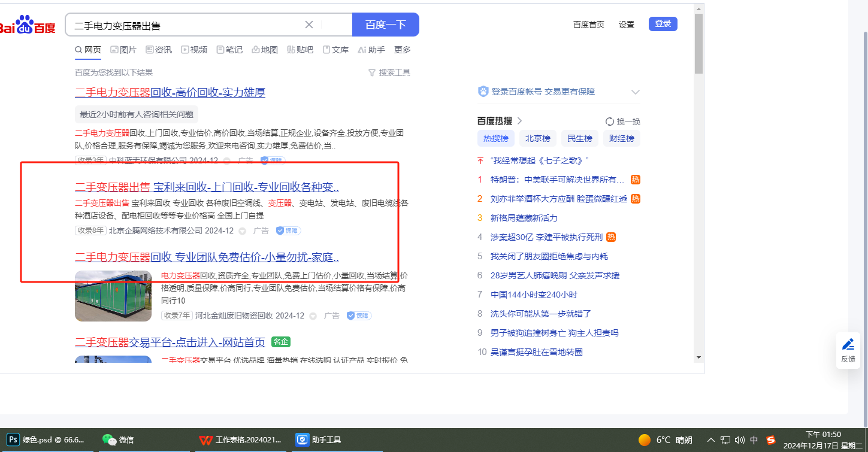The image size is (868, 452).
Task: Switch to the 视频 tab
Action: click(x=194, y=50)
